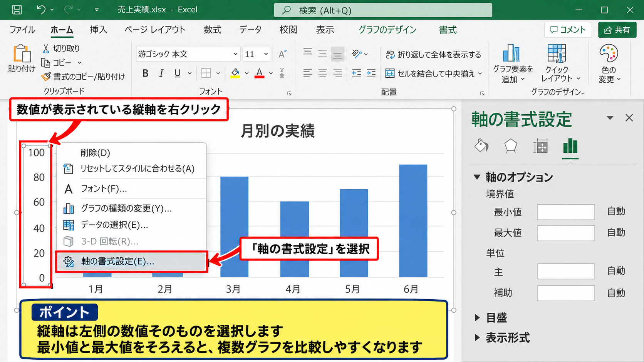Click the increase indent icon
The height and width of the screenshot is (362, 644).
(x=371, y=73)
